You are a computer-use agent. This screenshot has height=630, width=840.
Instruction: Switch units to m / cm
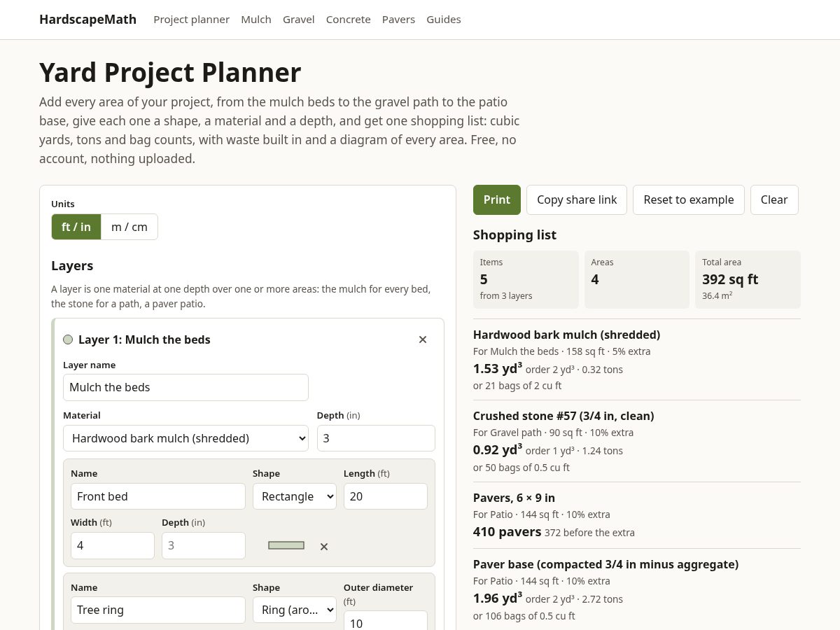pyautogui.click(x=129, y=227)
